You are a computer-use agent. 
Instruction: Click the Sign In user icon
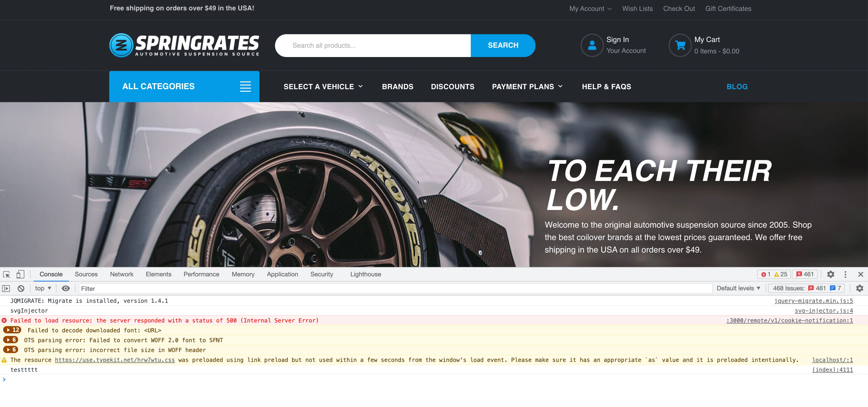click(592, 45)
